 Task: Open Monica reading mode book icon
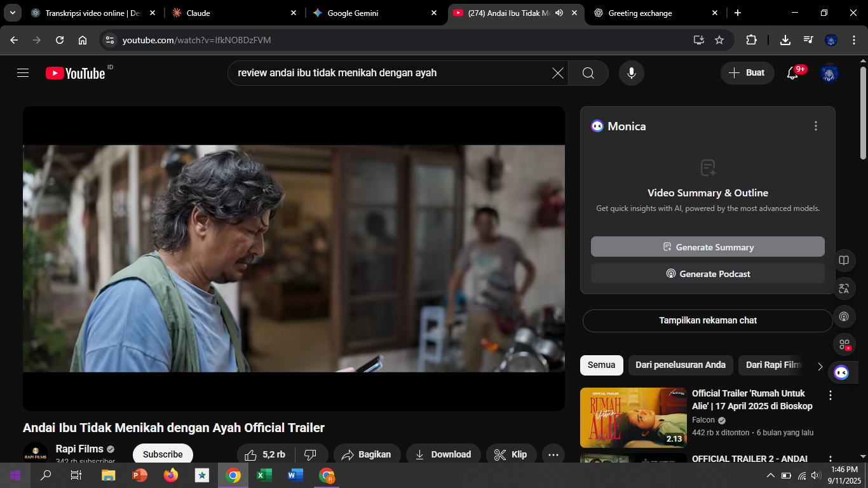pyautogui.click(x=844, y=261)
